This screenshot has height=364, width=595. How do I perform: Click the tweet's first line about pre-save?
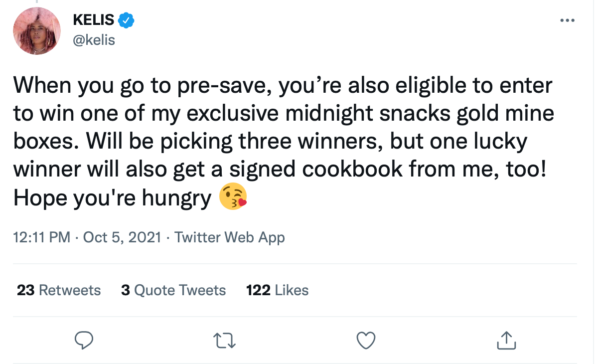[283, 85]
